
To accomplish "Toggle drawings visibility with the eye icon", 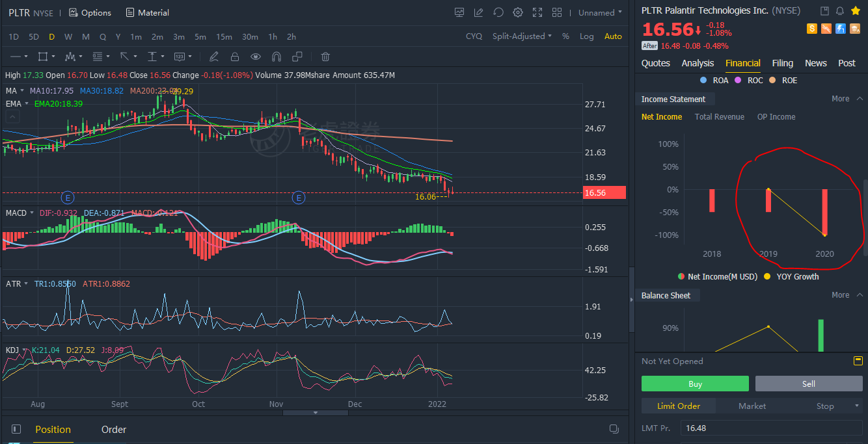I will (255, 57).
